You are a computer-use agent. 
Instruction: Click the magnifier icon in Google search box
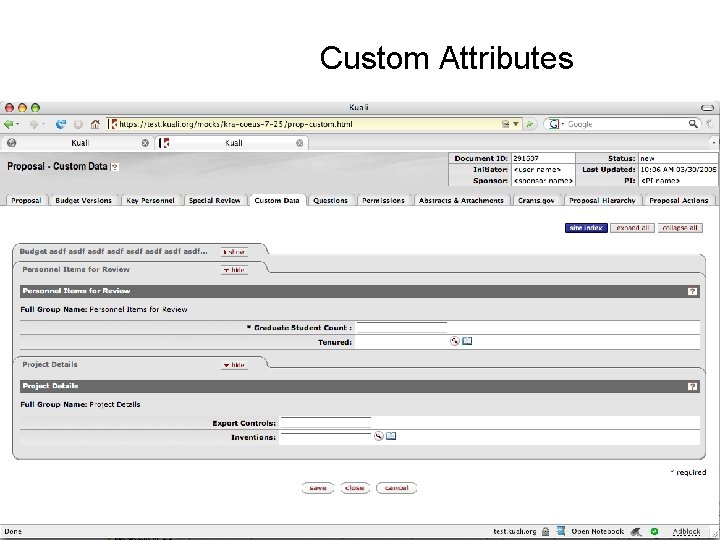point(693,124)
